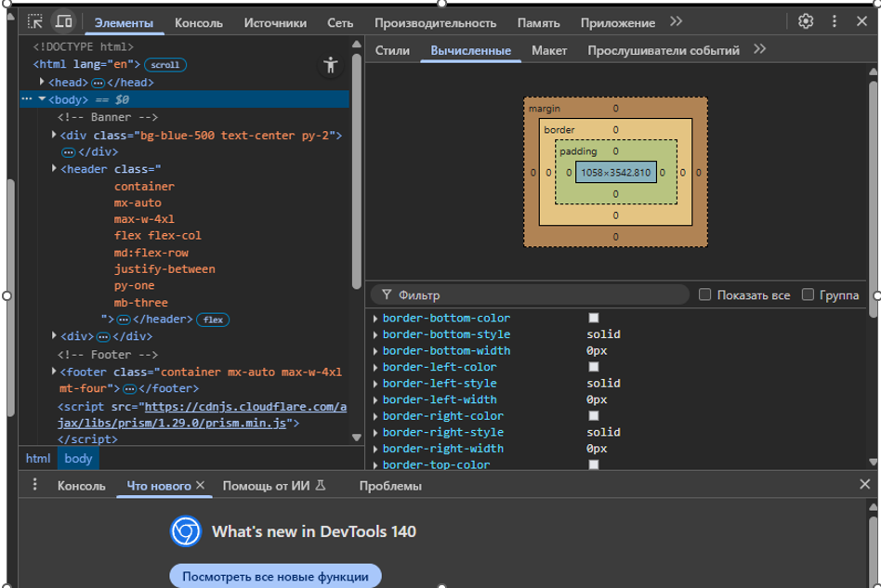The width and height of the screenshot is (881, 588).
Task: Open the drawer three-dot menu
Action: [35, 485]
